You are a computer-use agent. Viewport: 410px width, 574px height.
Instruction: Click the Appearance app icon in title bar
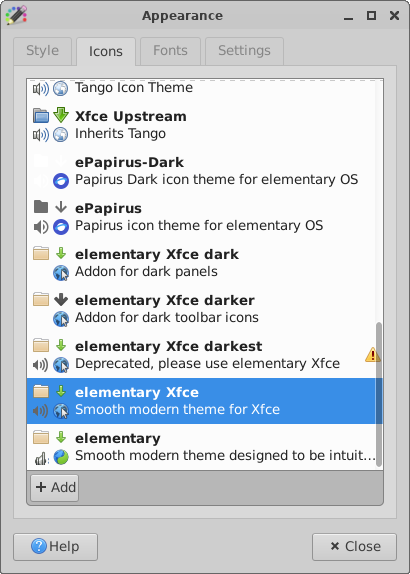[x=16, y=15]
